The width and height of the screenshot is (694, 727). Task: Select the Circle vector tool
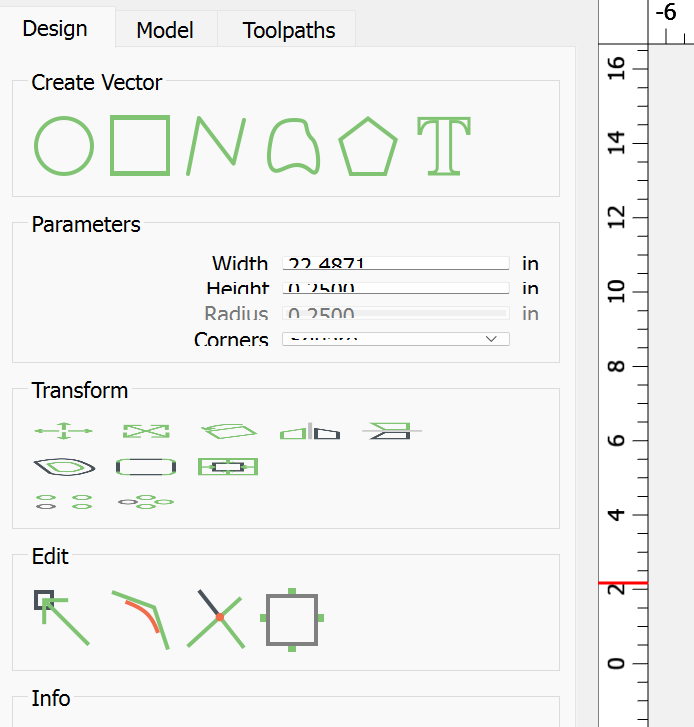(x=64, y=146)
